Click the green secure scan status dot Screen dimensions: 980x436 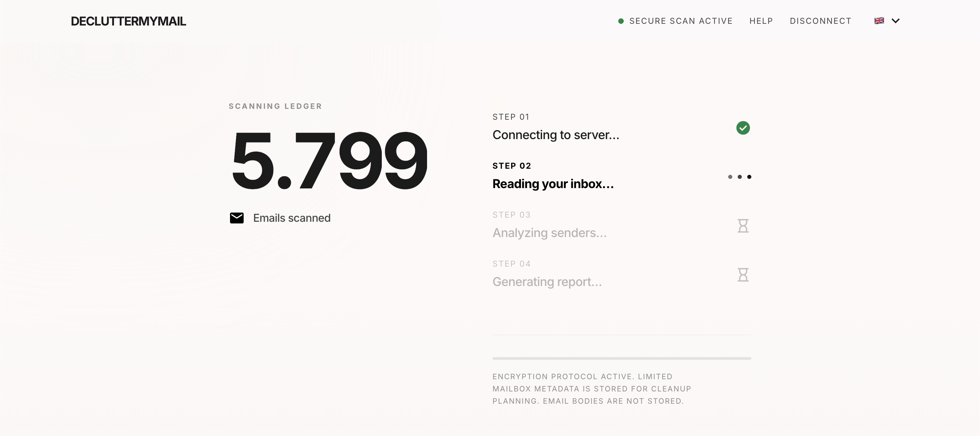621,21
